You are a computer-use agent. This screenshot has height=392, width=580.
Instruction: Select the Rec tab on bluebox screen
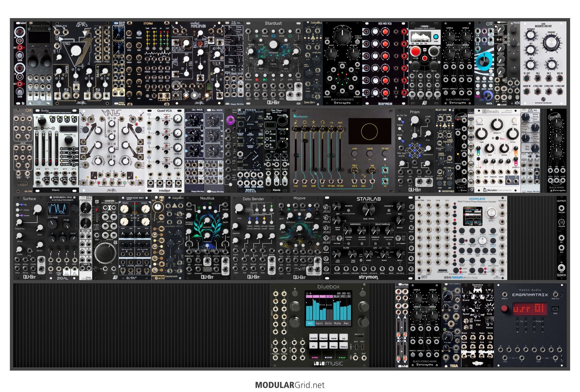click(346, 323)
